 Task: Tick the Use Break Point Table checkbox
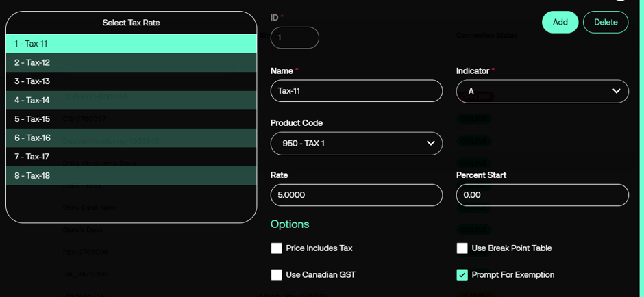tap(462, 248)
